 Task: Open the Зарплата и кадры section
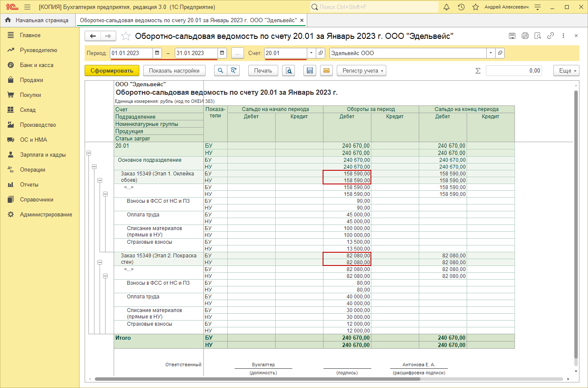click(43, 155)
